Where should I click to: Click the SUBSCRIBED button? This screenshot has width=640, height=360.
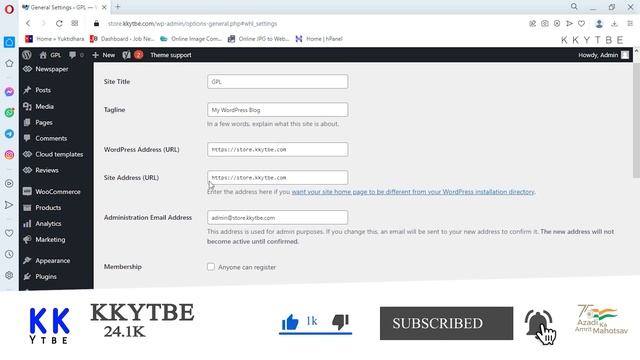pyautogui.click(x=446, y=323)
